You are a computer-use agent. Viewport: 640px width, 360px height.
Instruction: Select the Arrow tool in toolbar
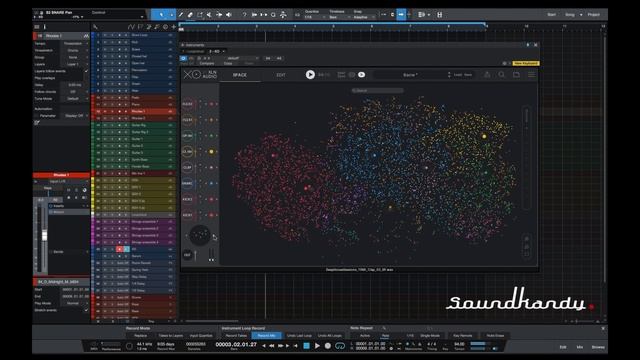coord(161,15)
